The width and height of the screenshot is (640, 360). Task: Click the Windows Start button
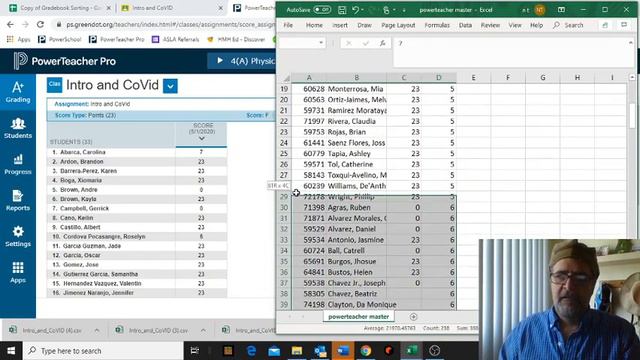11,351
